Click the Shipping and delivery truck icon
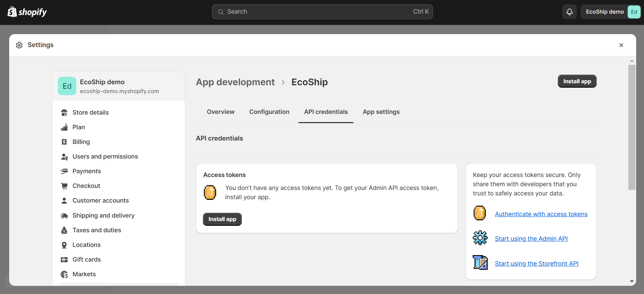The width and height of the screenshot is (644, 294). pos(64,216)
